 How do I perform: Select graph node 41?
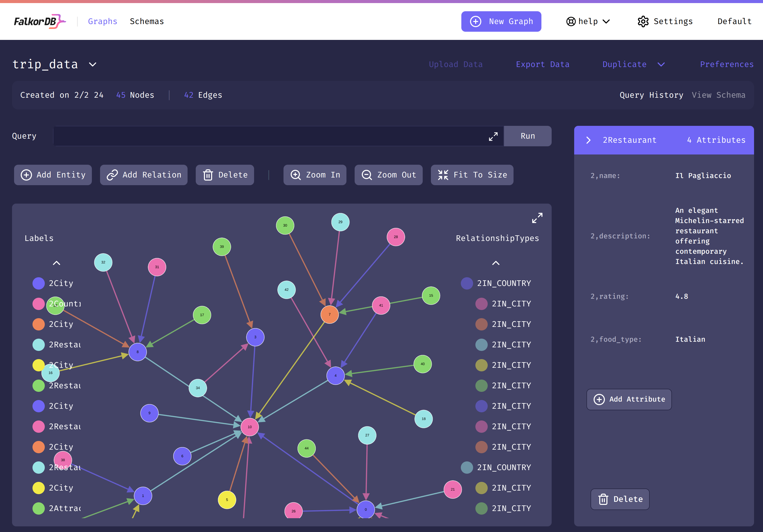tap(381, 306)
